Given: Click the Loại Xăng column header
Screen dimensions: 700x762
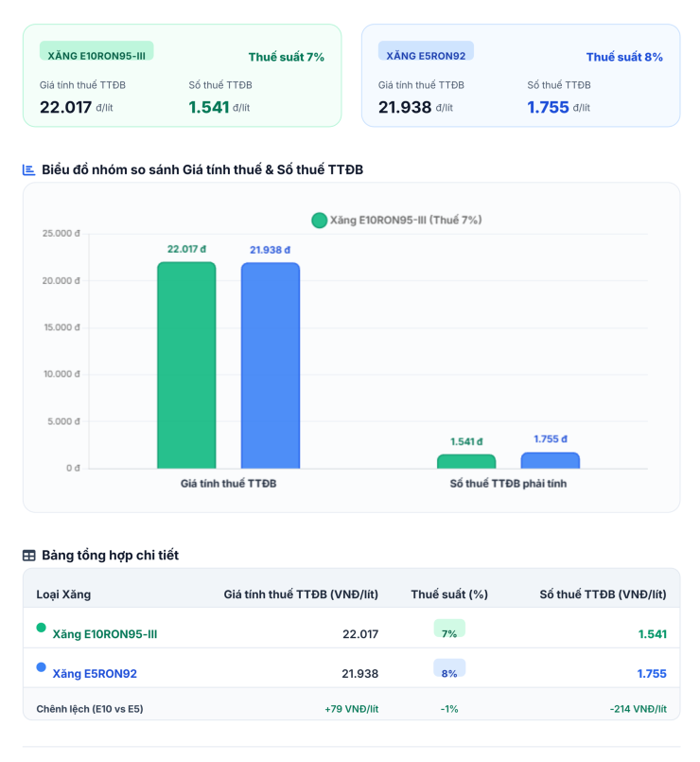Looking at the screenshot, I should coord(63,594).
